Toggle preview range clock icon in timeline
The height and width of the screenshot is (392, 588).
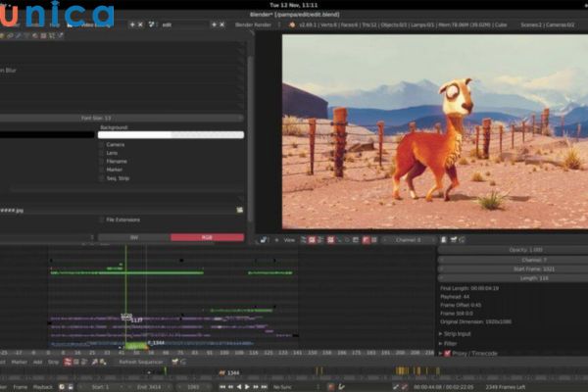[62, 387]
